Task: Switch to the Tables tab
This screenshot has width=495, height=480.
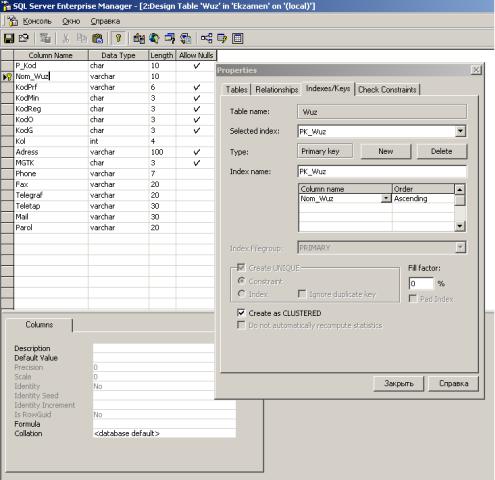Action: pyautogui.click(x=236, y=90)
